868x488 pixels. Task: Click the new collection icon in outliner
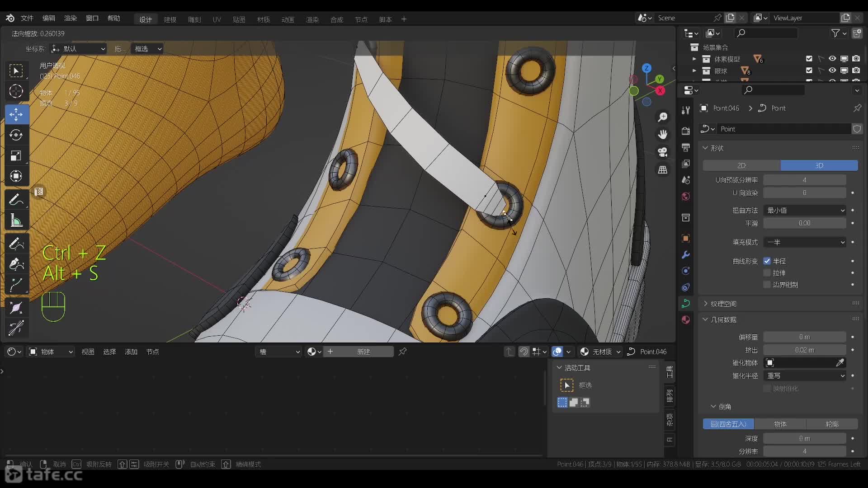click(x=857, y=33)
